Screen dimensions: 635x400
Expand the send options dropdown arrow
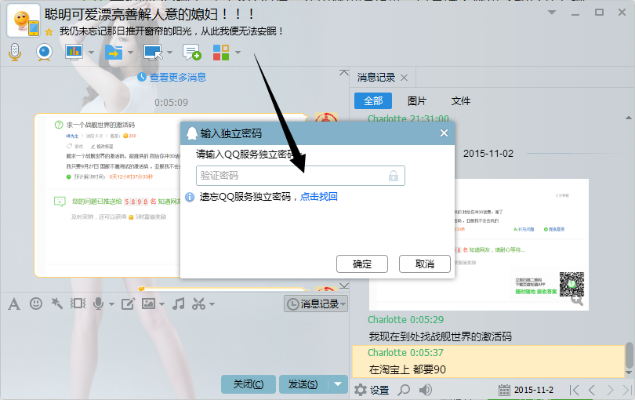[x=338, y=384]
